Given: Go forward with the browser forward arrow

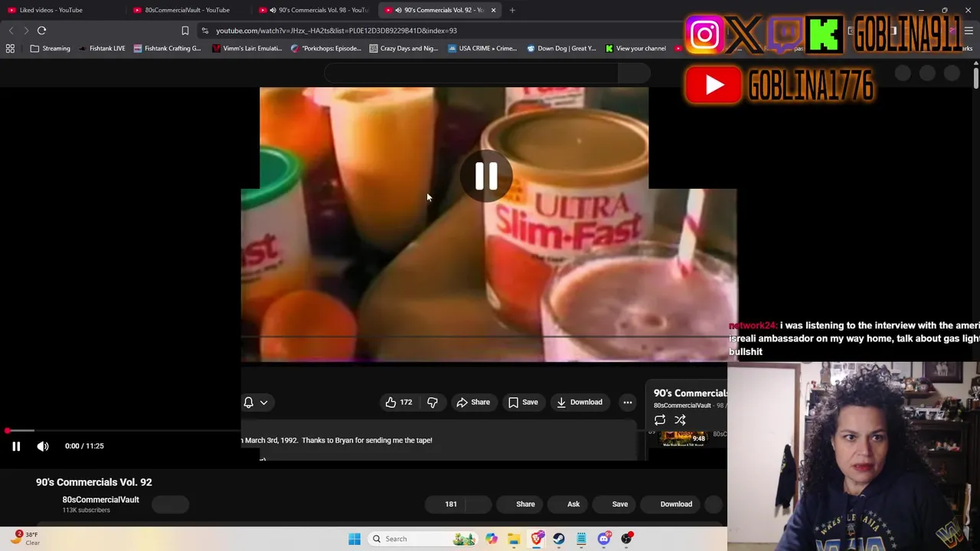Looking at the screenshot, I should pyautogui.click(x=26, y=31).
